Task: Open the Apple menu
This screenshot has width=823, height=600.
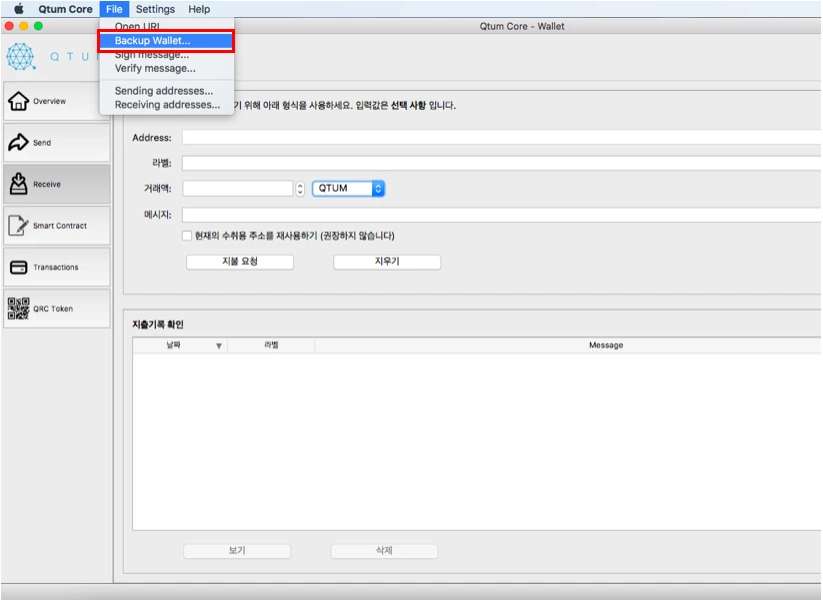Action: [19, 9]
